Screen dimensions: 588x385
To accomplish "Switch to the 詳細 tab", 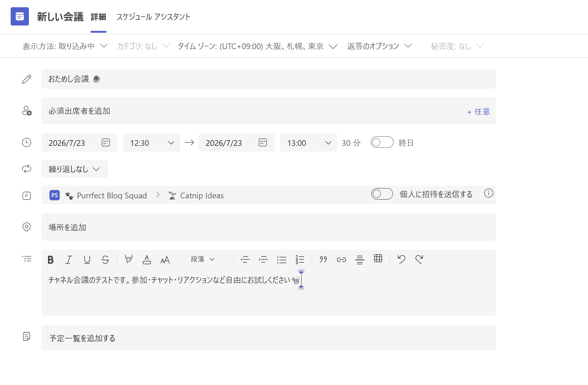I will pyautogui.click(x=99, y=17).
